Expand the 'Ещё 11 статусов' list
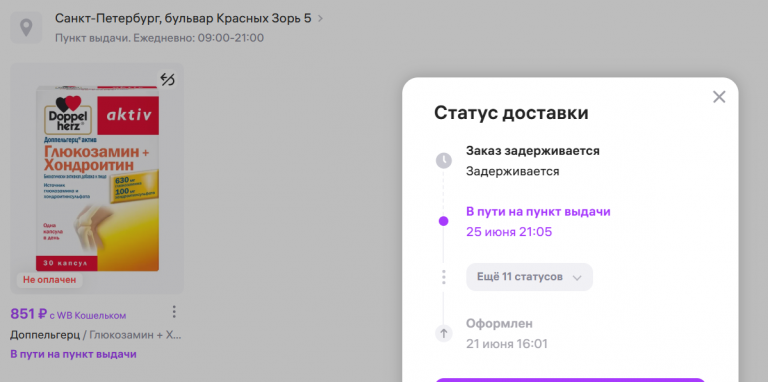This screenshot has width=768, height=382. [529, 277]
